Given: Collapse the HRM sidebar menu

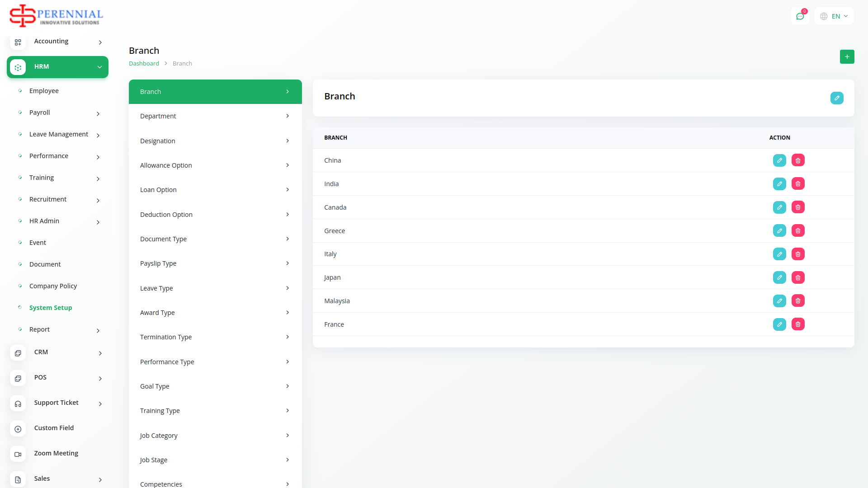Looking at the screenshot, I should coord(57,67).
